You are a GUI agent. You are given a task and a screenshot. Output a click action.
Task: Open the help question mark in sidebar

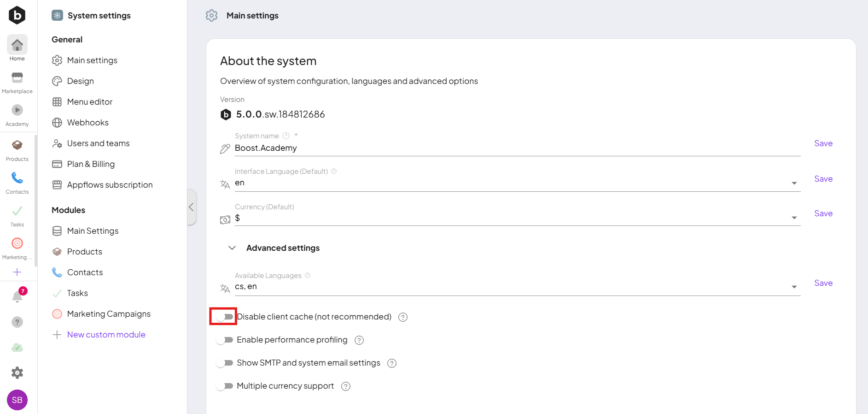(x=17, y=322)
